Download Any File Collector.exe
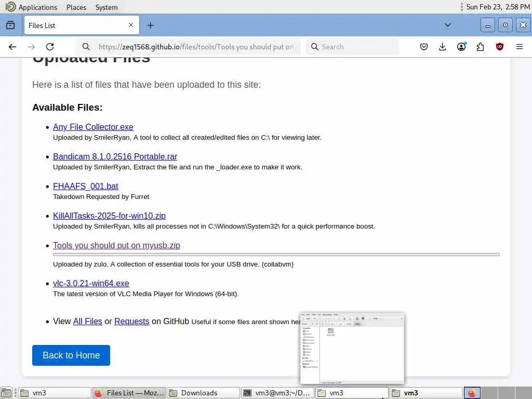This screenshot has height=399, width=532. pyautogui.click(x=93, y=127)
